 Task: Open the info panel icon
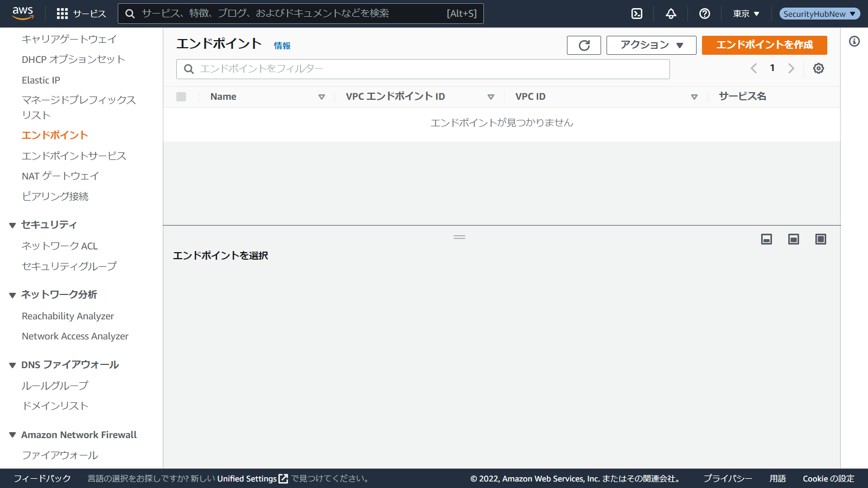coord(854,41)
